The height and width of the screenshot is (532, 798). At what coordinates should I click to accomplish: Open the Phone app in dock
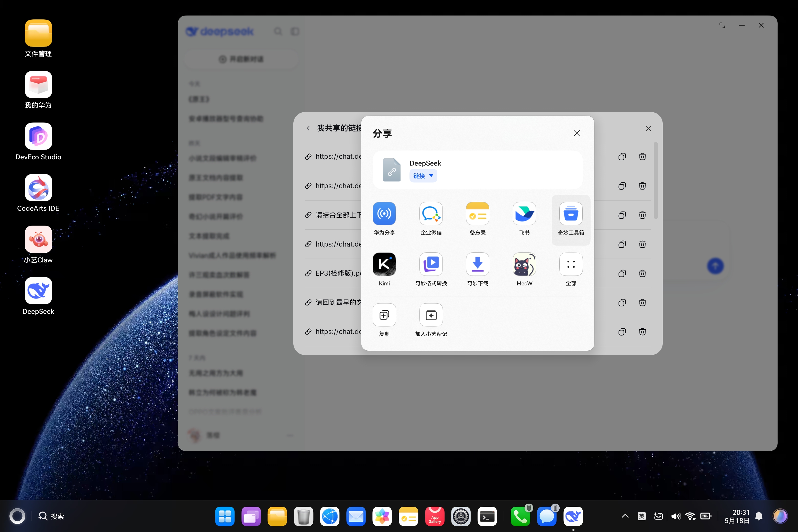click(x=520, y=516)
